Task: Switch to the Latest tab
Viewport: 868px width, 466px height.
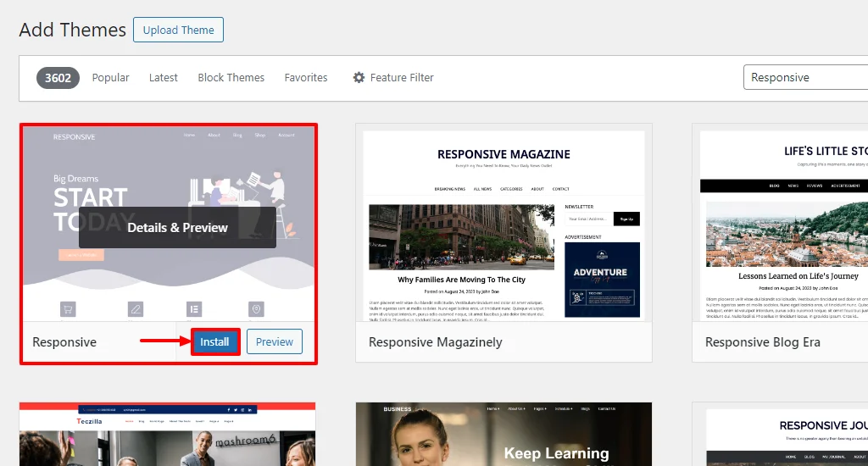Action: 164,78
